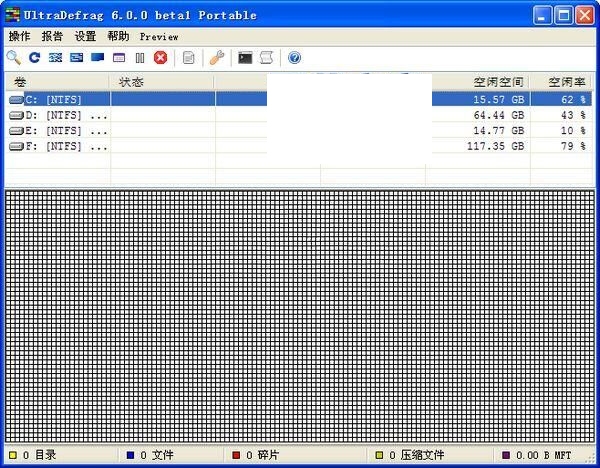This screenshot has height=468, width=600.
Task: Maximize the UltraDefrag window
Action: pyautogui.click(x=564, y=16)
